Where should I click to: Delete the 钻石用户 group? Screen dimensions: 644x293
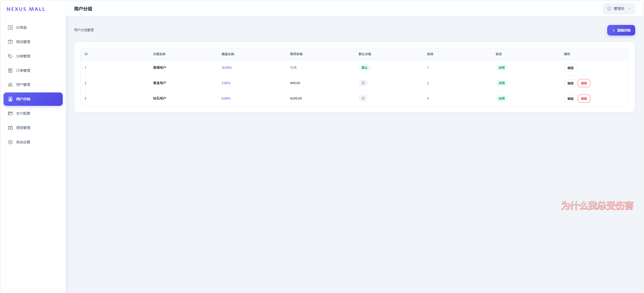pos(584,99)
